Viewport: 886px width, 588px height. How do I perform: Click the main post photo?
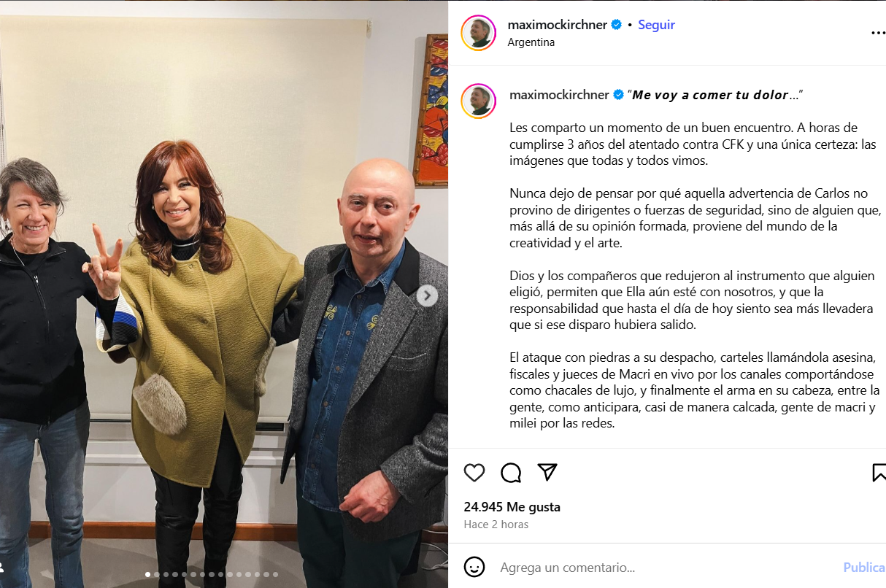click(224, 294)
